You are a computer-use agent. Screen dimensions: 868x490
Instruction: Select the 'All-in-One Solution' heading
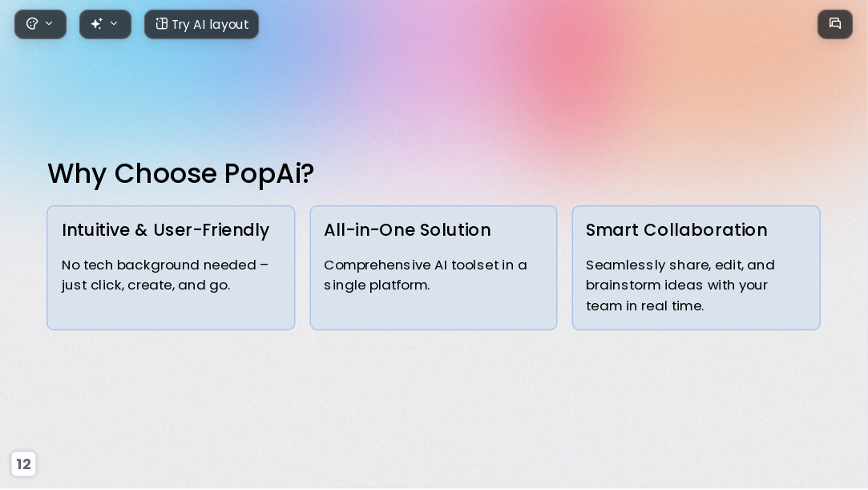[x=407, y=230]
